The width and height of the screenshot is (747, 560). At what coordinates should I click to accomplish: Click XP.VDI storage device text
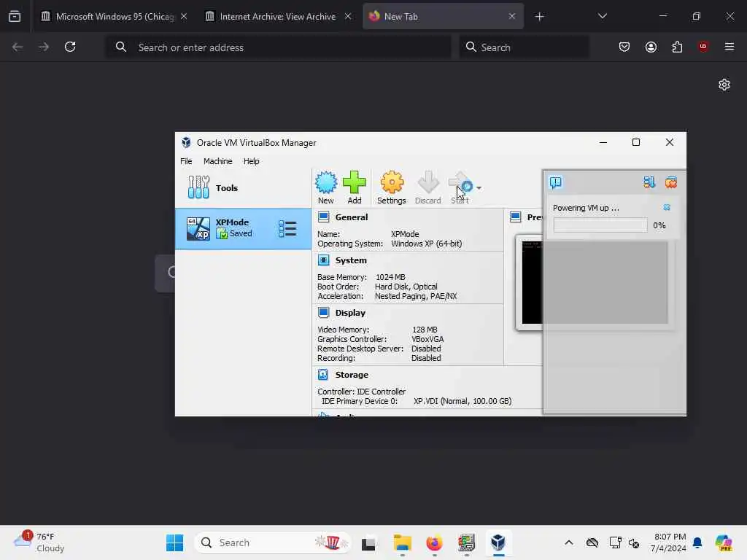(462, 401)
